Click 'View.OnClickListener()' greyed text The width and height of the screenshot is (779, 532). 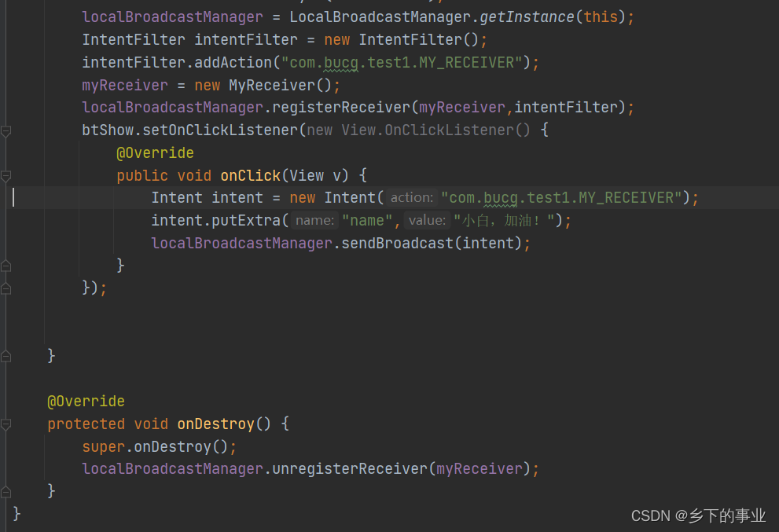click(x=435, y=130)
